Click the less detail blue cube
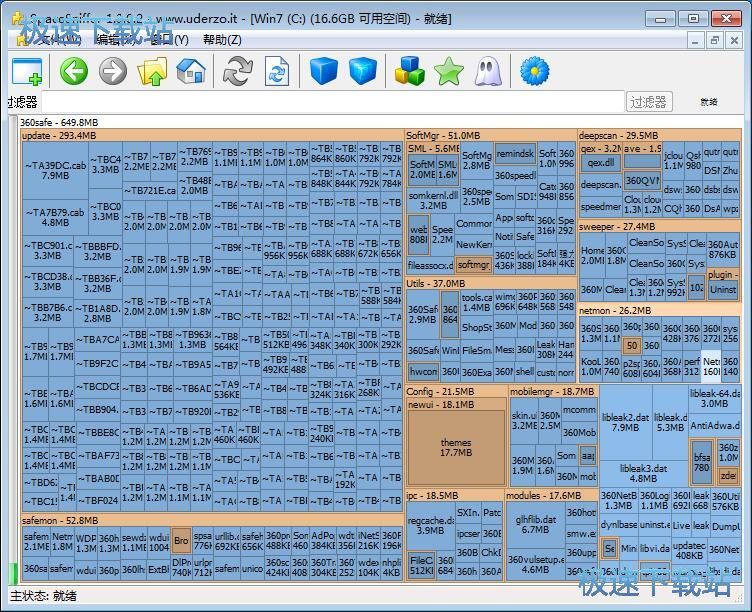The width and height of the screenshot is (752, 612). pyautogui.click(x=324, y=71)
